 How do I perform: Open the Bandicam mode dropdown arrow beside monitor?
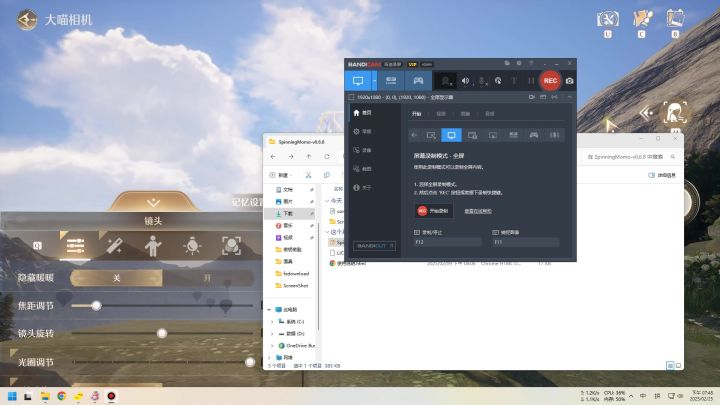tap(374, 81)
